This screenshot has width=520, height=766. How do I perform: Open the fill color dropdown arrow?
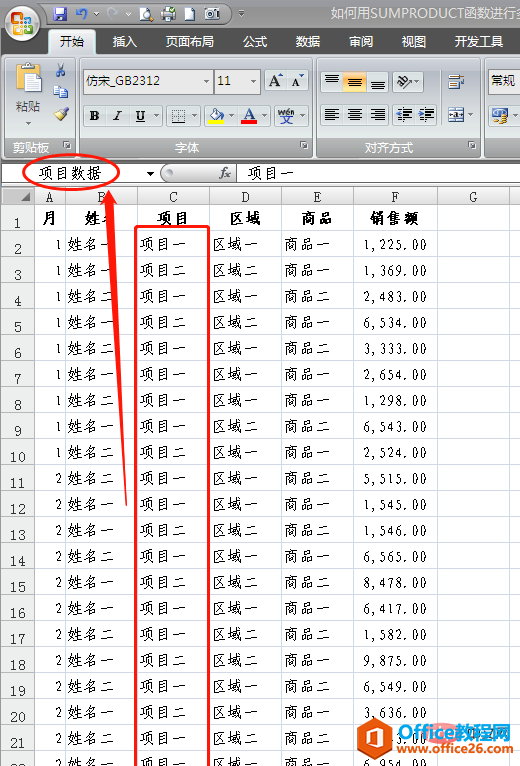(x=231, y=116)
